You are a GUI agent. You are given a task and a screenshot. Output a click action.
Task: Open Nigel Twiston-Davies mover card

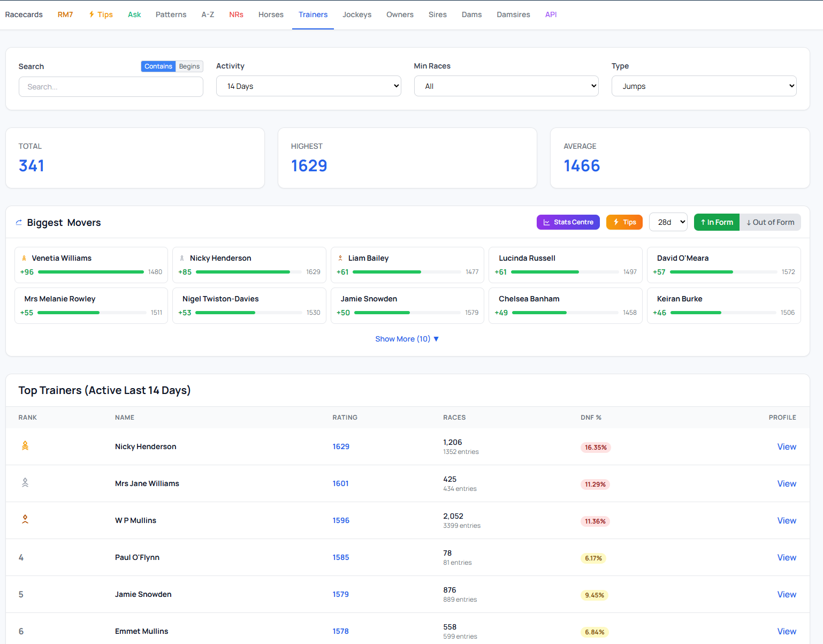(x=249, y=306)
